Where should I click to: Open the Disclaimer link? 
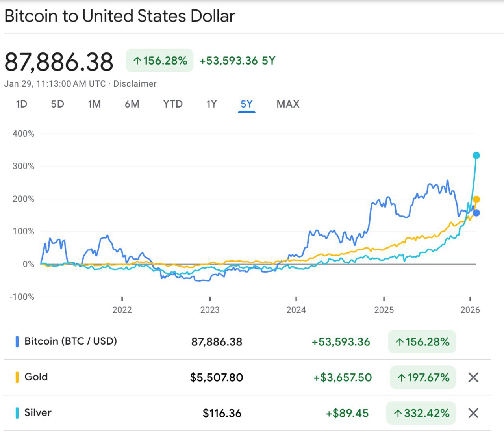[135, 84]
